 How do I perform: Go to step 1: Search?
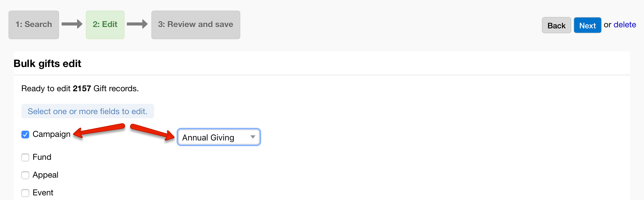34,25
